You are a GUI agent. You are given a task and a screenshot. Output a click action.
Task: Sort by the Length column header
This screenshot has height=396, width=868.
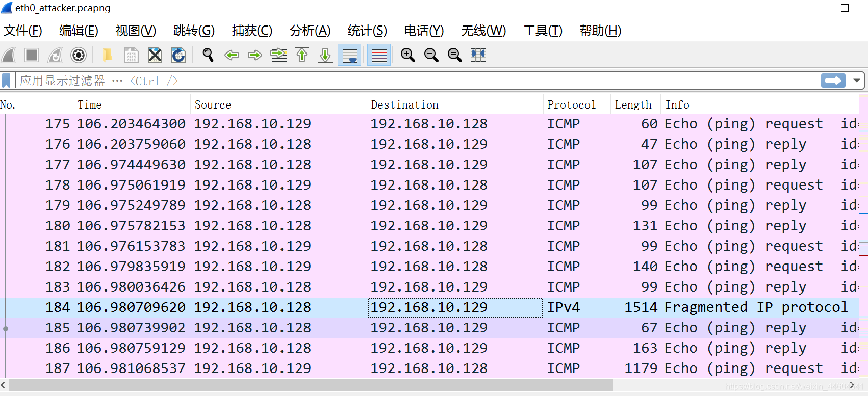635,104
